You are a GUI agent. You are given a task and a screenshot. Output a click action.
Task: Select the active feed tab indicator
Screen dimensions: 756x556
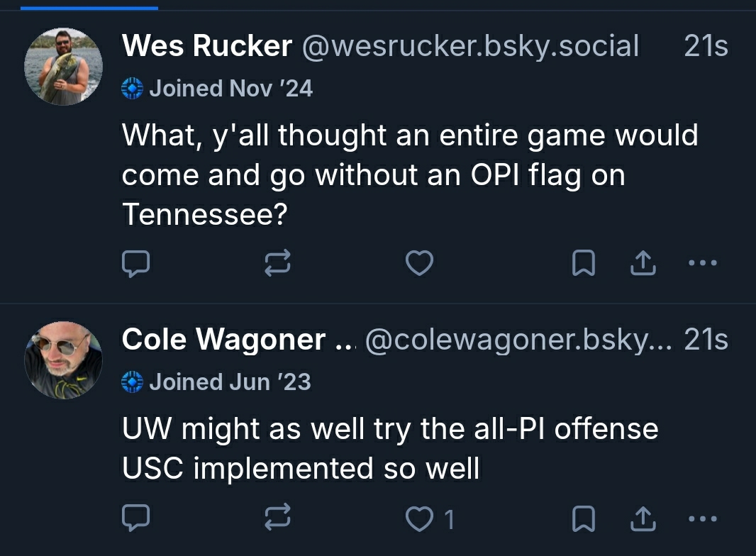click(x=89, y=8)
